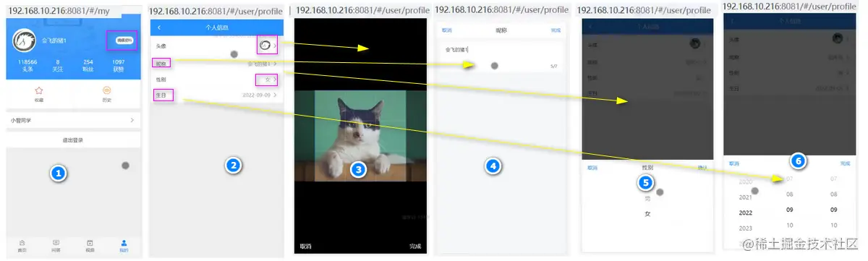Tap the 历史 history icon
The image size is (868, 261).
pyautogui.click(x=106, y=90)
